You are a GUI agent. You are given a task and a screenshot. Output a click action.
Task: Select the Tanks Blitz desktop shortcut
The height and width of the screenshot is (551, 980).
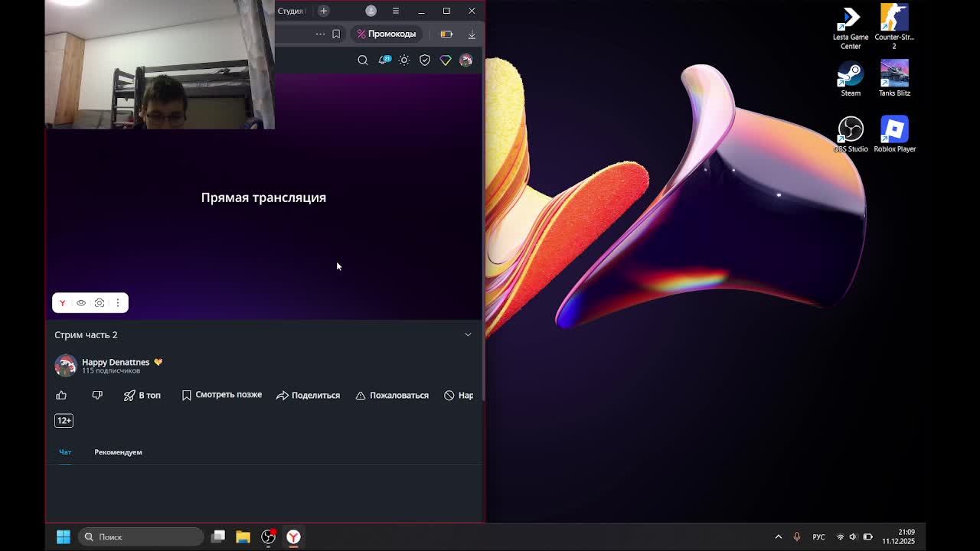point(894,78)
